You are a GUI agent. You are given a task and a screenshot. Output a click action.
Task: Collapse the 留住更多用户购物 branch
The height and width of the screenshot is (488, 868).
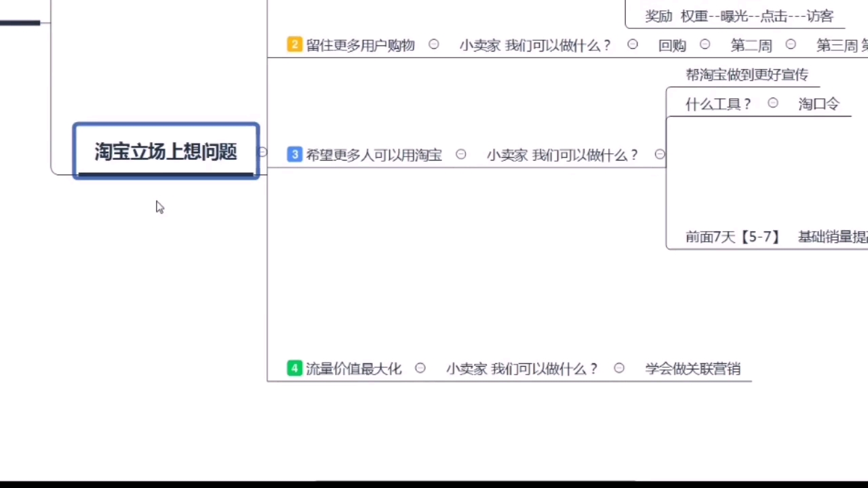[x=434, y=44]
